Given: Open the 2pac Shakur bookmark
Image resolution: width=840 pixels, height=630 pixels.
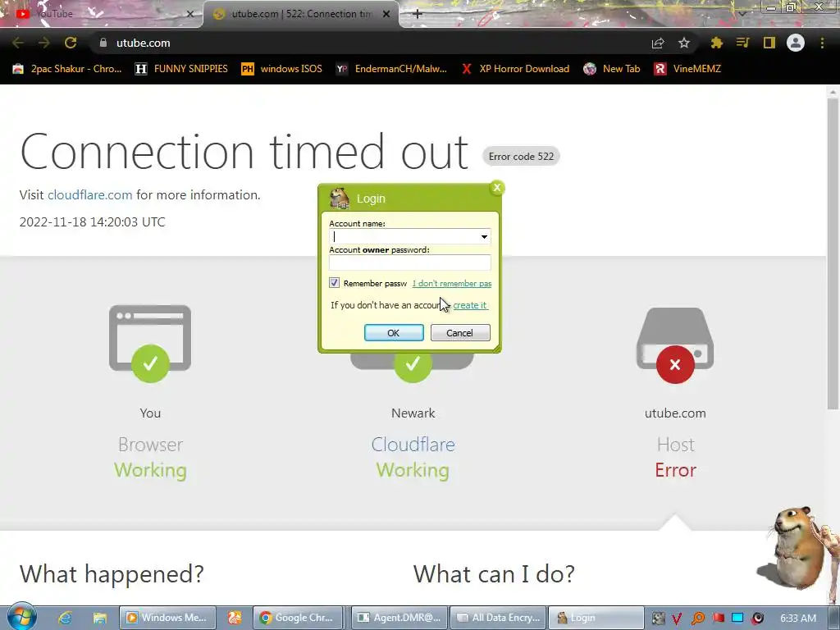Looking at the screenshot, I should 67,69.
